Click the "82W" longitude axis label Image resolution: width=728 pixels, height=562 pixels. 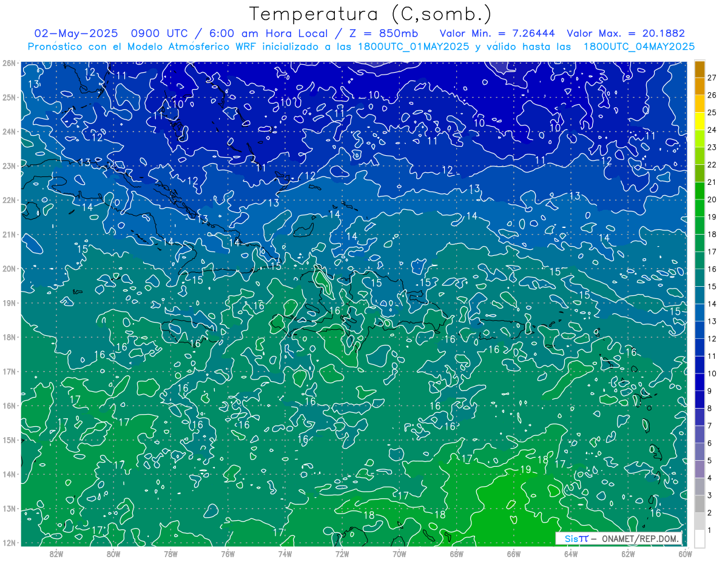tap(56, 553)
